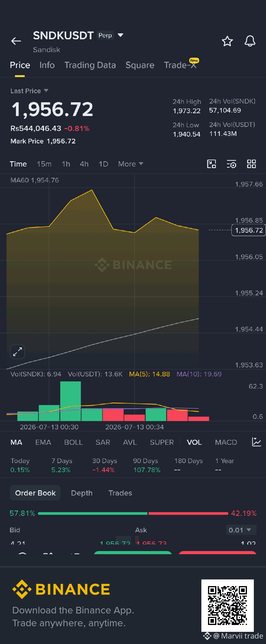Open price alerts via bell icon
Image resolution: width=266 pixels, height=644 pixels.
coord(250,41)
